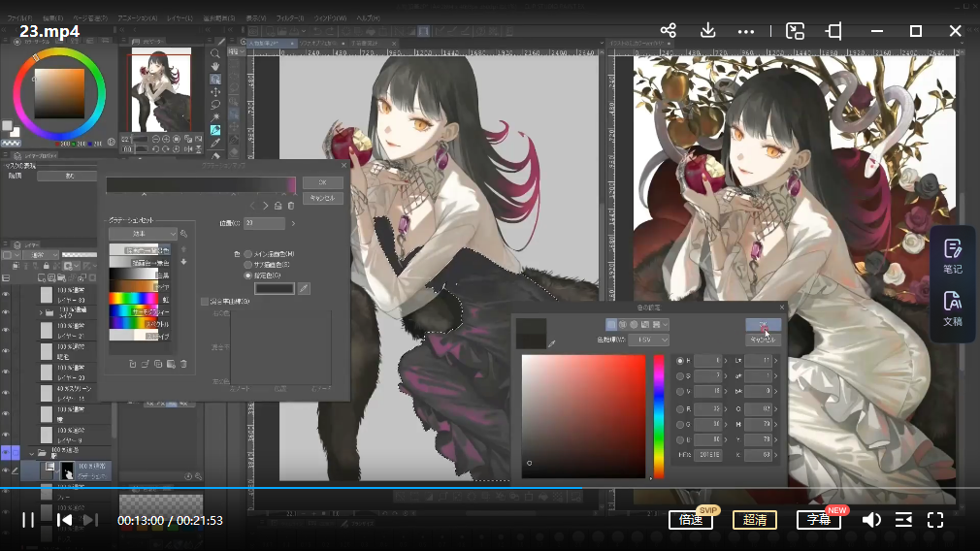Go to previous gradient node arrow
Image resolution: width=980 pixels, height=551 pixels.
click(252, 206)
